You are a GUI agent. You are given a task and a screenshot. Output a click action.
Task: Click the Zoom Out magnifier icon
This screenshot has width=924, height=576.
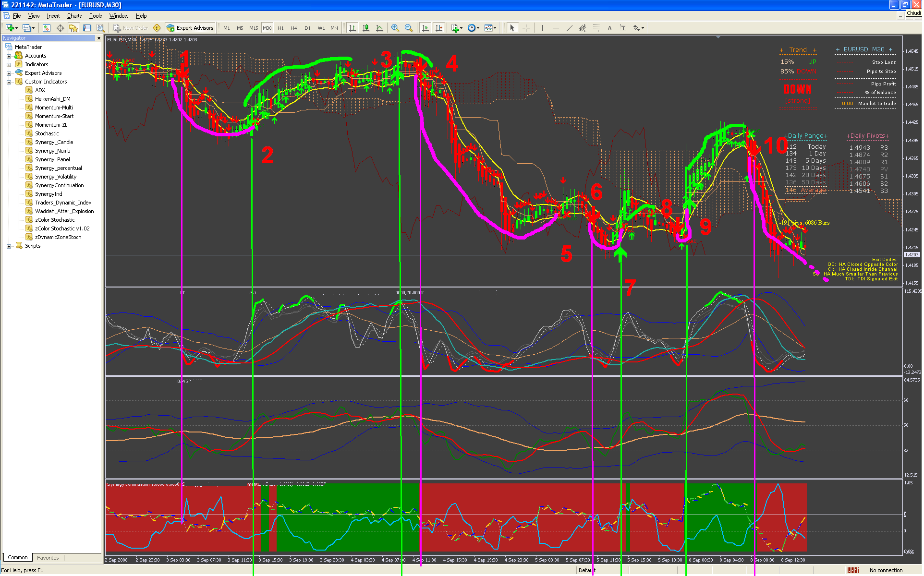click(x=409, y=28)
